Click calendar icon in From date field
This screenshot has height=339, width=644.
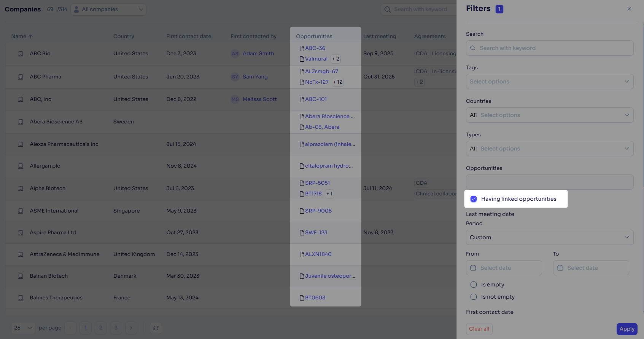click(x=473, y=268)
